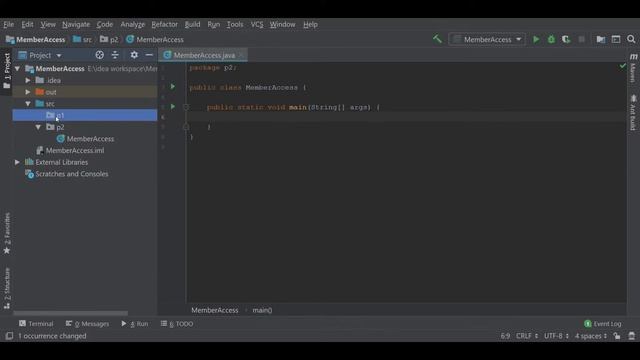Select the p1 package in the tree
The height and width of the screenshot is (360, 640).
(x=84, y=115)
